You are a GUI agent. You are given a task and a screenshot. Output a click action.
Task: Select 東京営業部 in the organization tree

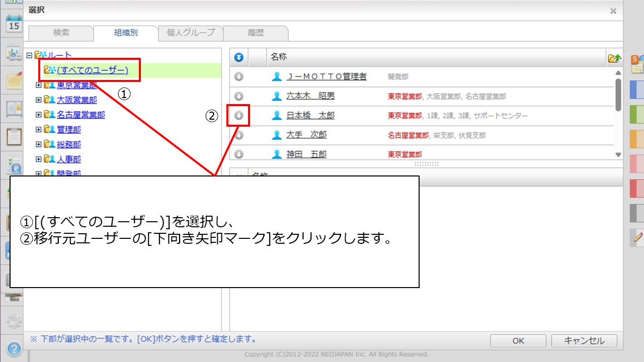[x=76, y=85]
